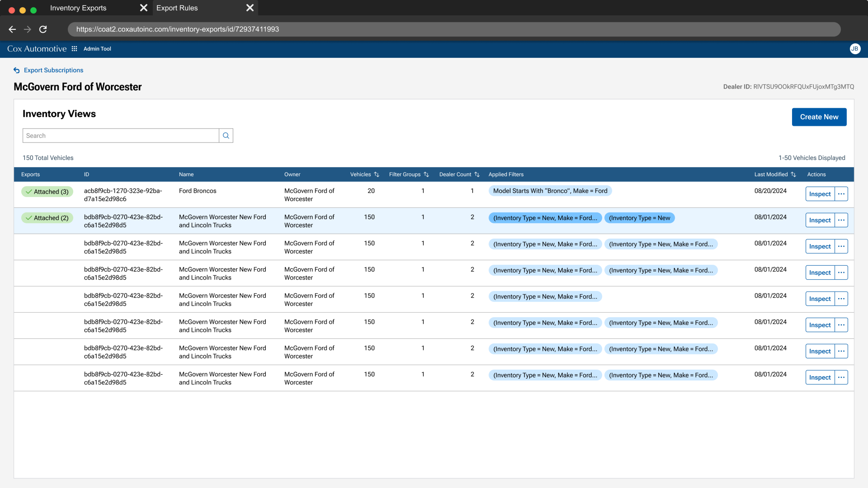Click Inspect in the fourth table row

[820, 272]
